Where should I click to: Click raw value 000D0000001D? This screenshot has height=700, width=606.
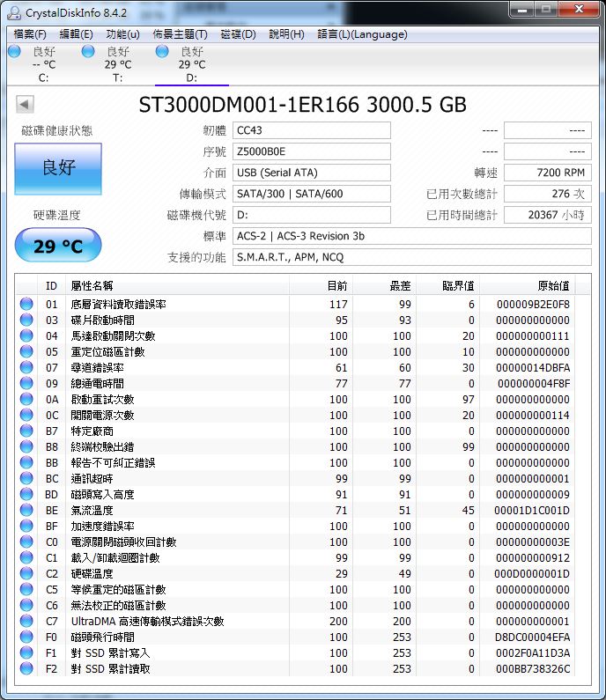[x=532, y=574]
